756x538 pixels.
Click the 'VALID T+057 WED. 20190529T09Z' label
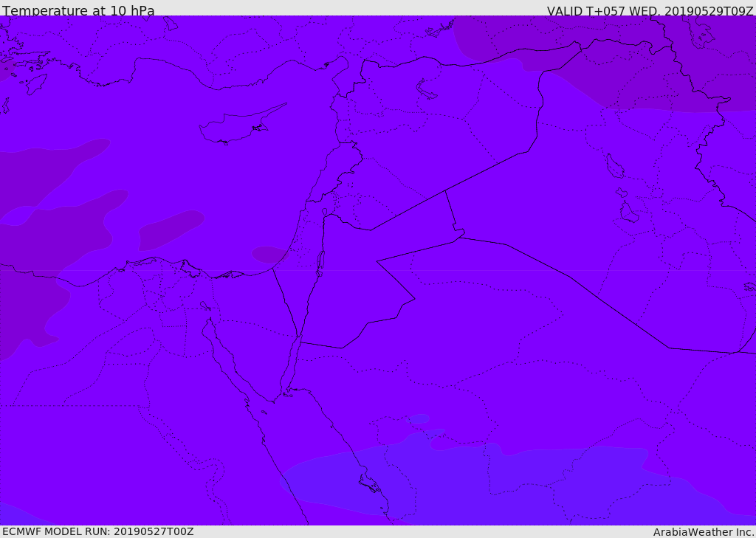point(650,10)
